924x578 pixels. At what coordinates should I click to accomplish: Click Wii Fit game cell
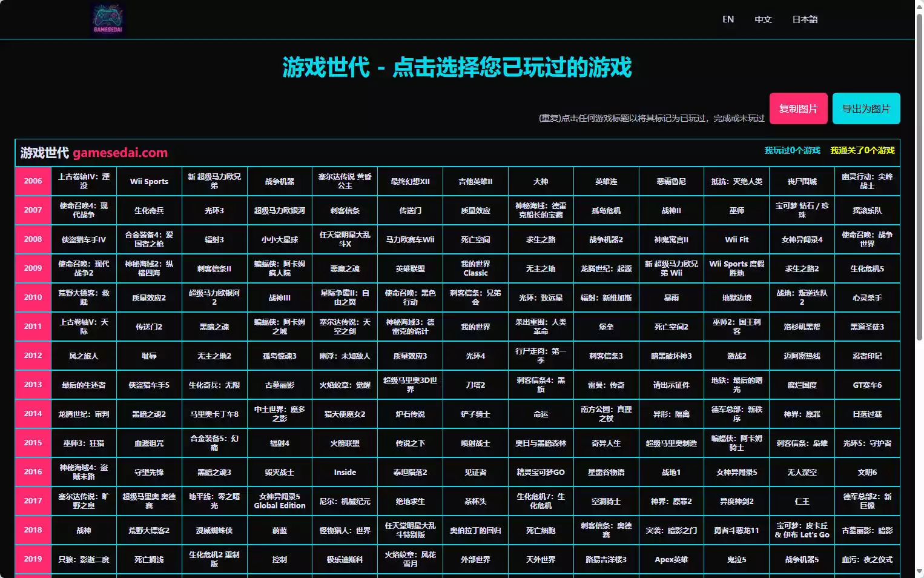tap(737, 239)
